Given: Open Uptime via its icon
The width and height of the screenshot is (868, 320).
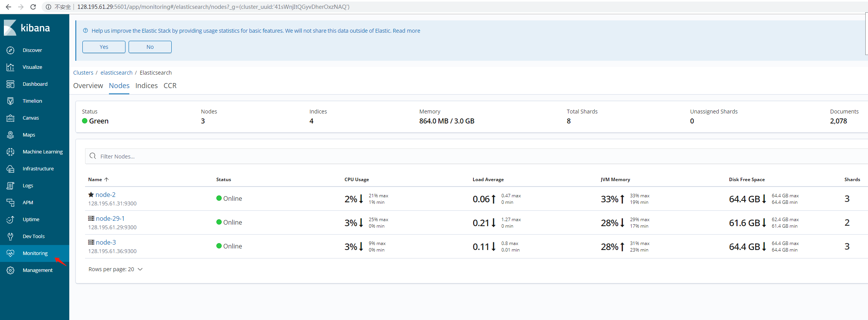Looking at the screenshot, I should pyautogui.click(x=10, y=220).
